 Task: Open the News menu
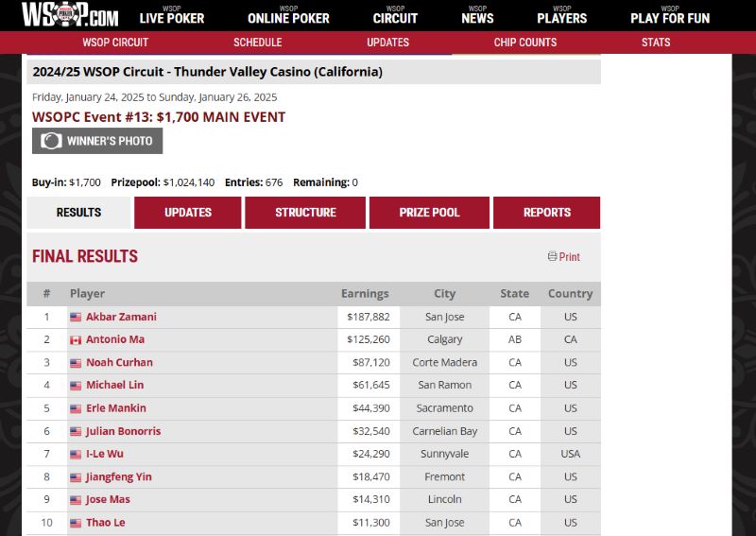(477, 15)
